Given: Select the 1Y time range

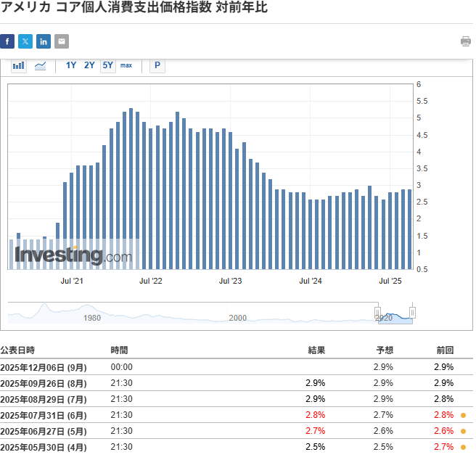Looking at the screenshot, I should tap(71, 66).
